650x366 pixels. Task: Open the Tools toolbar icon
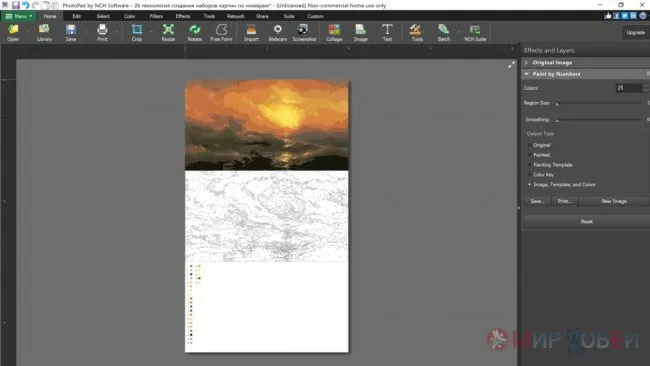click(417, 32)
